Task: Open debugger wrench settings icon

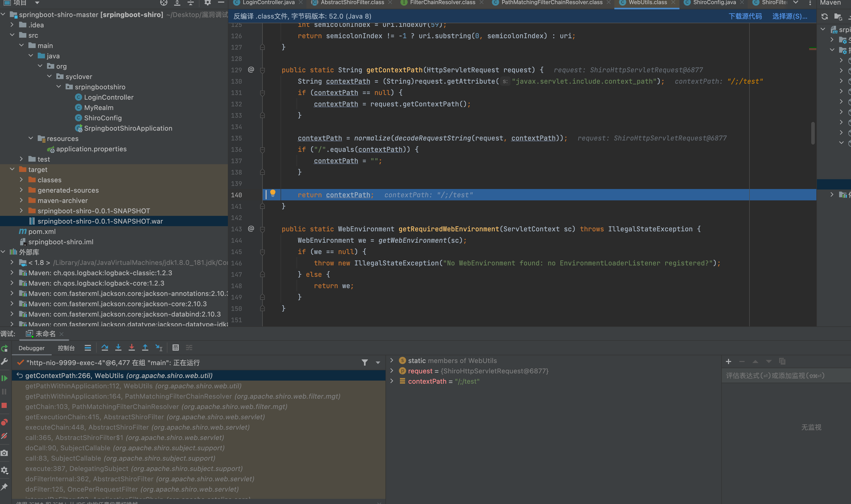Action: tap(4, 362)
